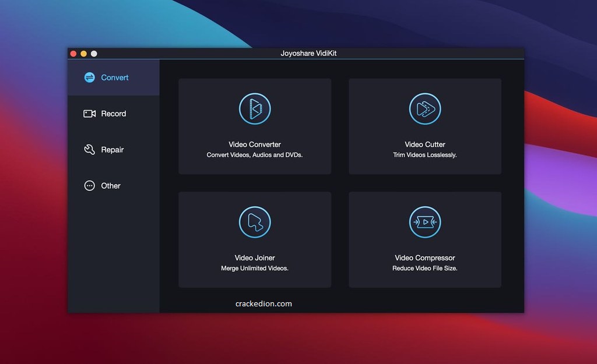The image size is (597, 364).
Task: Close the Joyoshare VidiKit window
Action: pos(73,54)
